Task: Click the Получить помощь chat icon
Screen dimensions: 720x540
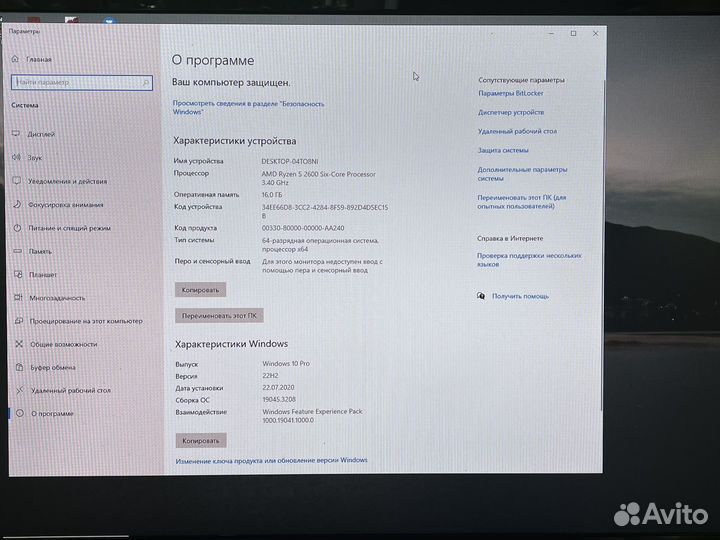Action: click(481, 296)
